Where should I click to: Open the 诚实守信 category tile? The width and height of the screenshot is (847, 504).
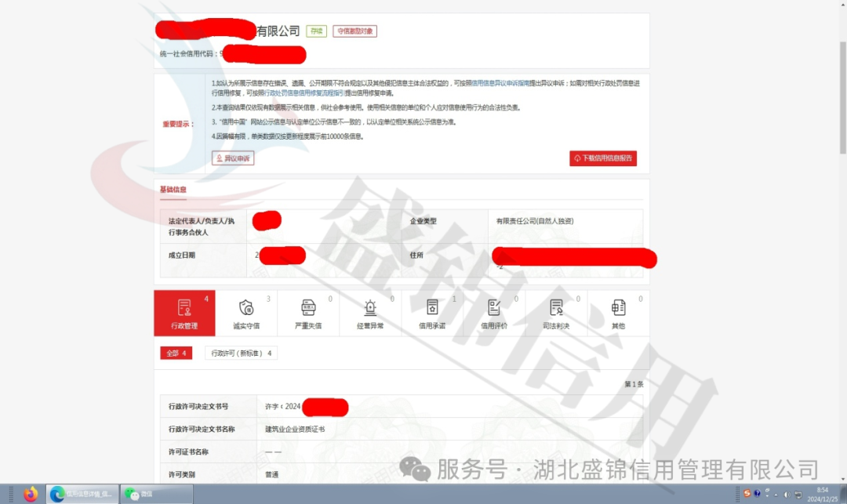pyautogui.click(x=246, y=313)
